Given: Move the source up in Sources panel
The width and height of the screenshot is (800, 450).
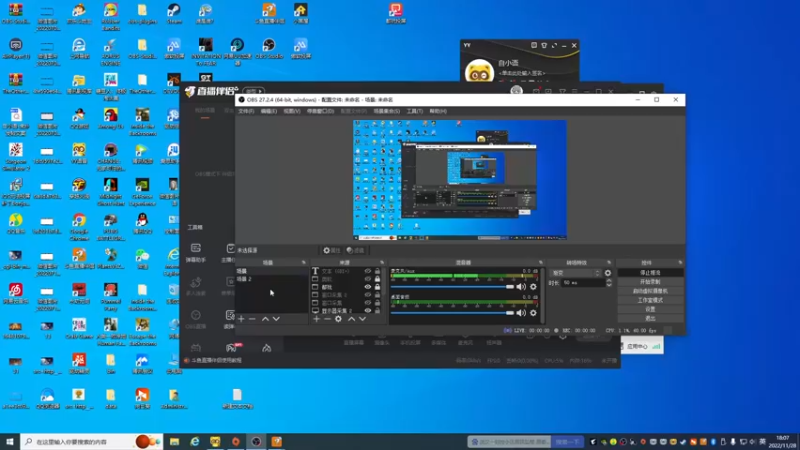Looking at the screenshot, I should pos(352,319).
